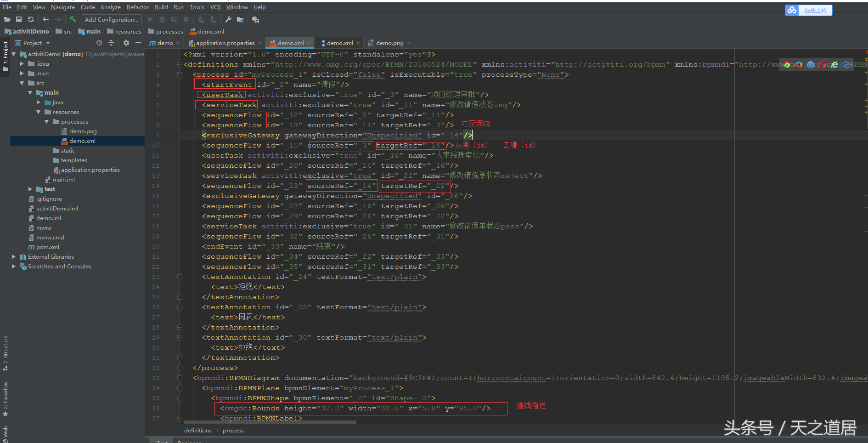Fold the textAnnotation block at line 23
The width and height of the screenshot is (868, 443).
pyautogui.click(x=180, y=277)
